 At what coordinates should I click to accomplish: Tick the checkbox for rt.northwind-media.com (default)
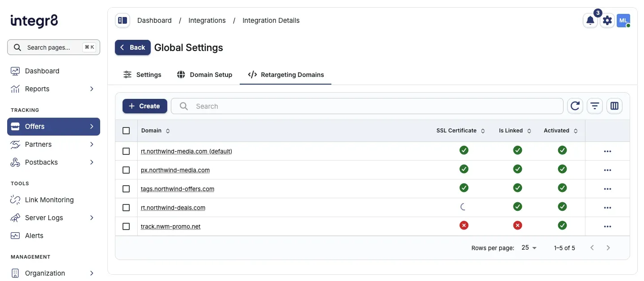[x=126, y=151]
